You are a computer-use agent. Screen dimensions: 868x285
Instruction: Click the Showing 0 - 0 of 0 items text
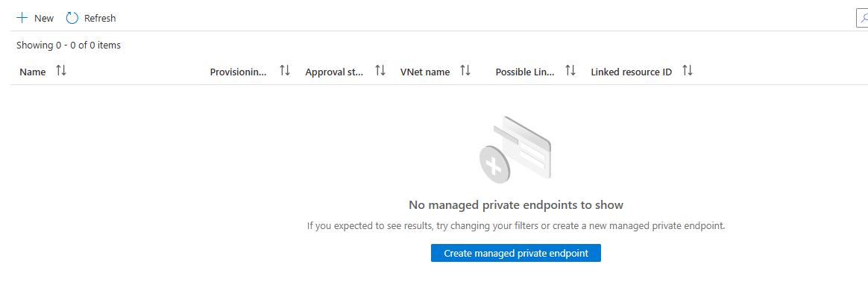tap(69, 46)
